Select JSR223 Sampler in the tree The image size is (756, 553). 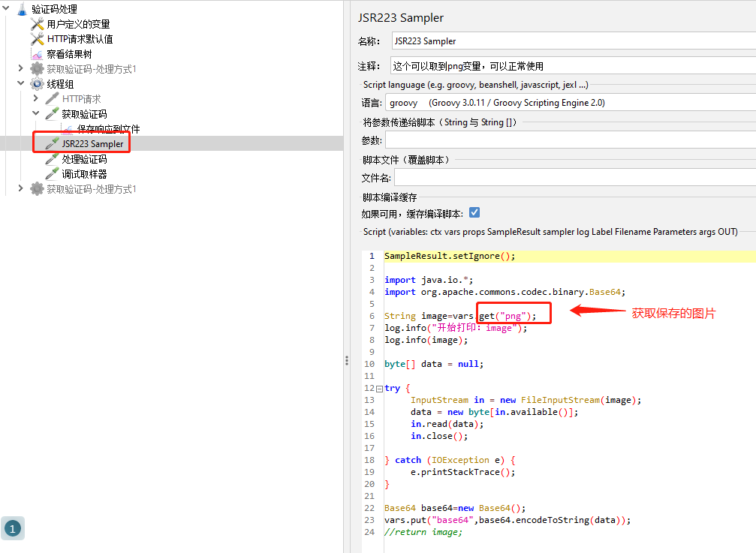pyautogui.click(x=92, y=143)
